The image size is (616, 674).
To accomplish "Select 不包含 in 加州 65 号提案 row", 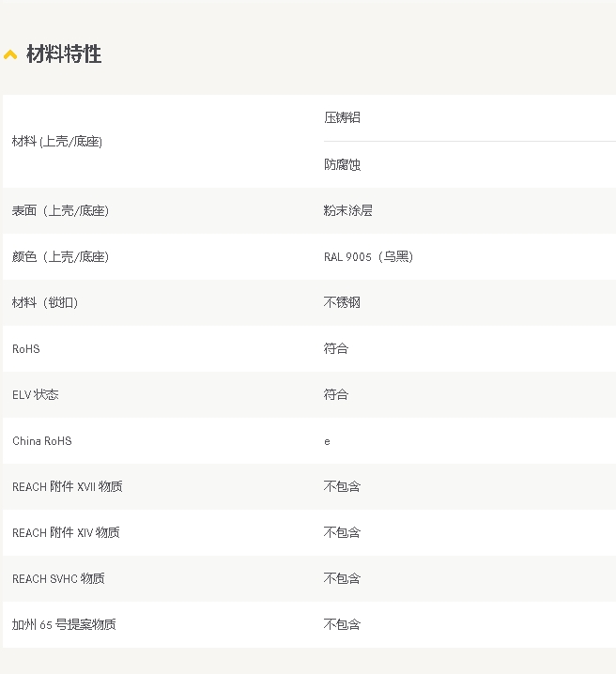I will tap(342, 624).
